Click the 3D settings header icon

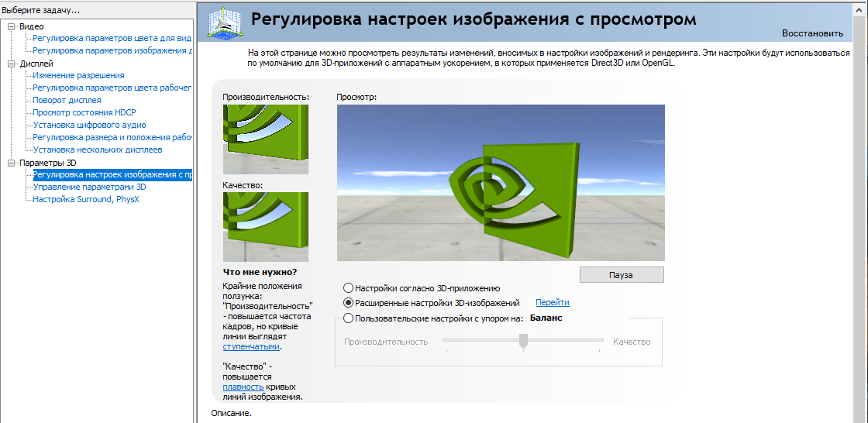click(x=224, y=23)
